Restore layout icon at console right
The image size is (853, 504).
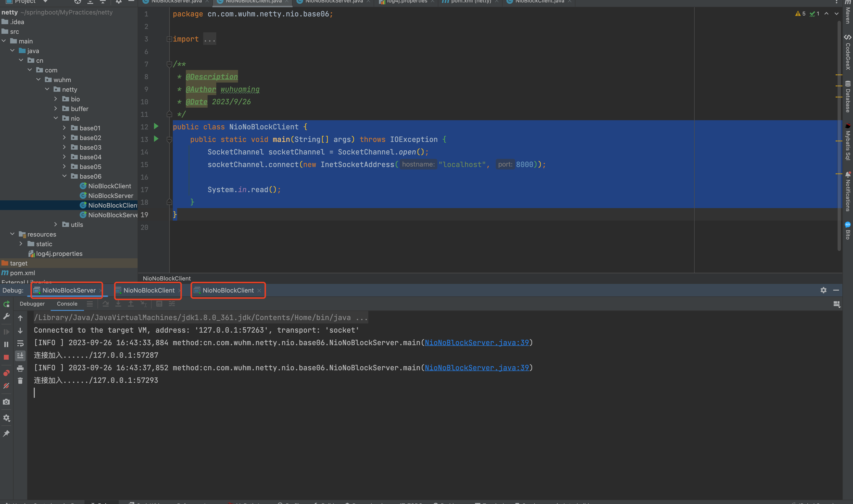pos(837,304)
